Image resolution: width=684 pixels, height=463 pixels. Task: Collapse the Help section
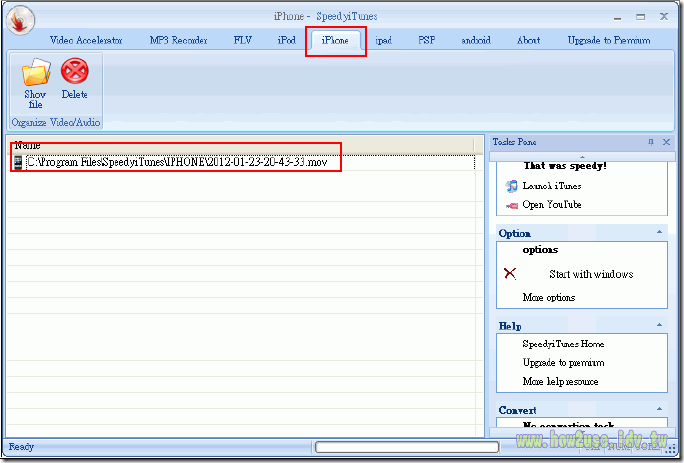pyautogui.click(x=659, y=326)
